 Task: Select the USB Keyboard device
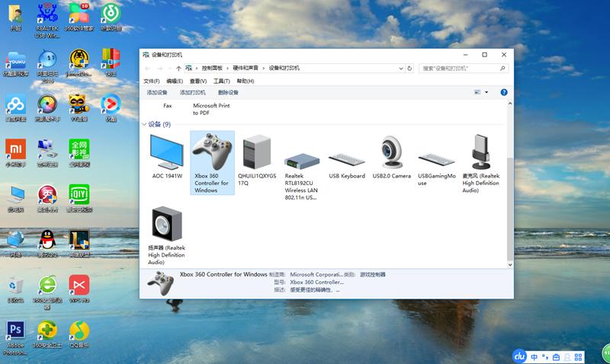click(x=346, y=161)
